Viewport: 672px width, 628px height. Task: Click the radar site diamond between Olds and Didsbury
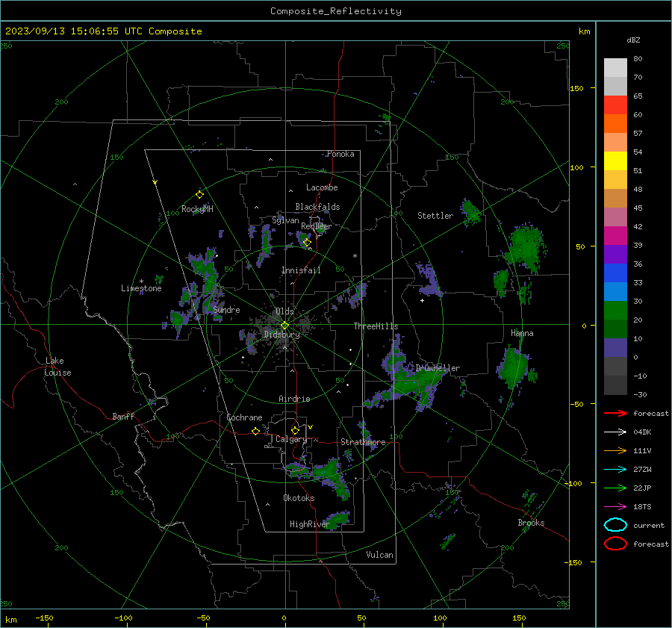tap(284, 326)
